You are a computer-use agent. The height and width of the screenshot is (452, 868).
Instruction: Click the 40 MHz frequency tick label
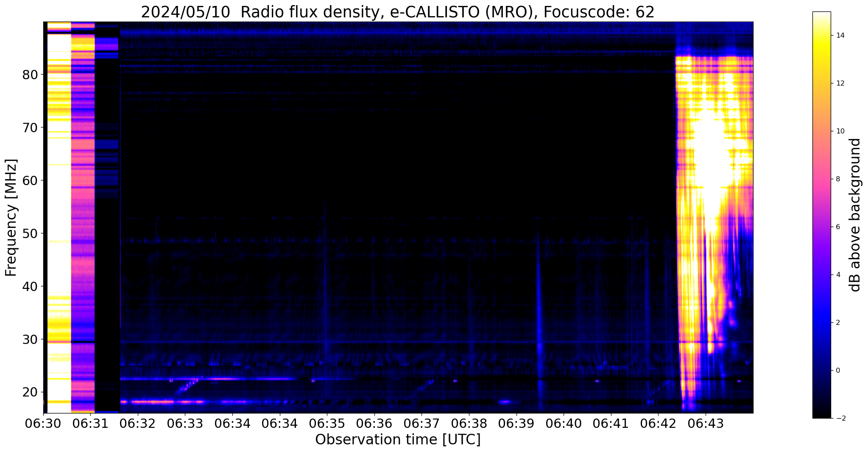pyautogui.click(x=30, y=286)
